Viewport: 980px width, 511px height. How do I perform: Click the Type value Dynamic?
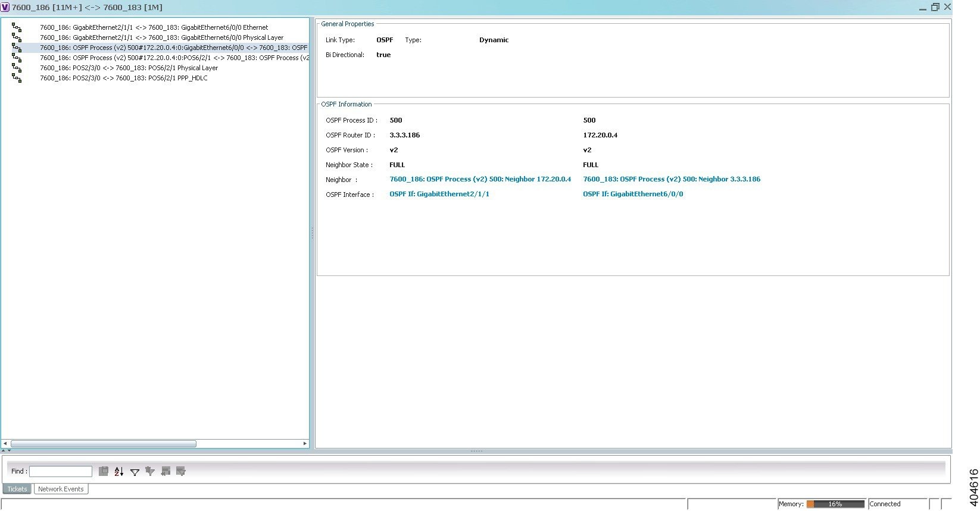[x=494, y=40]
